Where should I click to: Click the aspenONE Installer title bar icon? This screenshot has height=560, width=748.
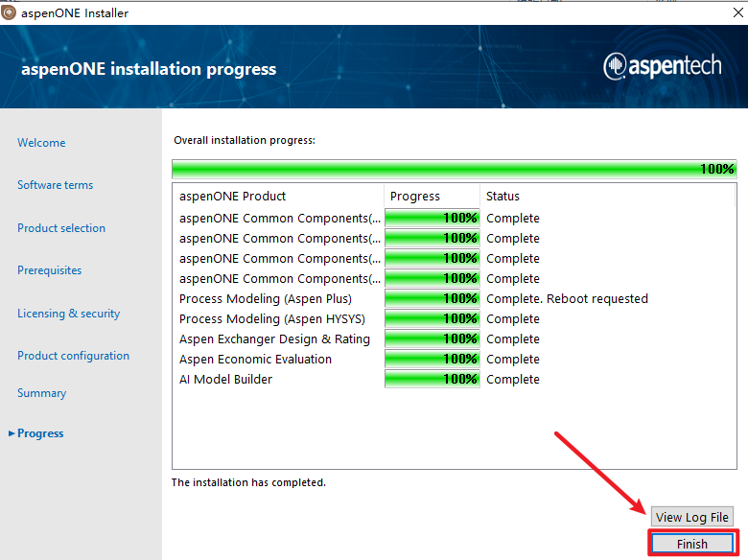point(10,12)
